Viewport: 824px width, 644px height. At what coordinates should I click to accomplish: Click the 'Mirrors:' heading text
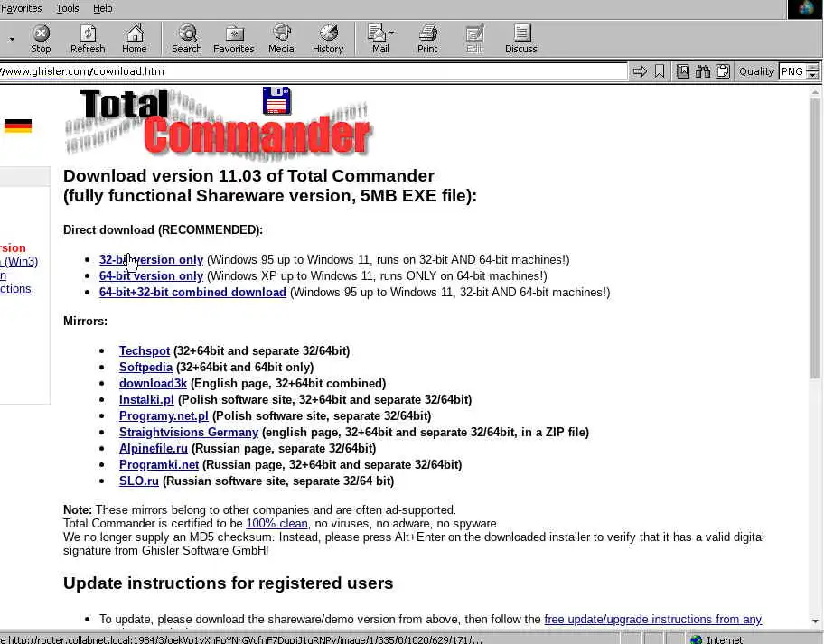[x=85, y=321]
